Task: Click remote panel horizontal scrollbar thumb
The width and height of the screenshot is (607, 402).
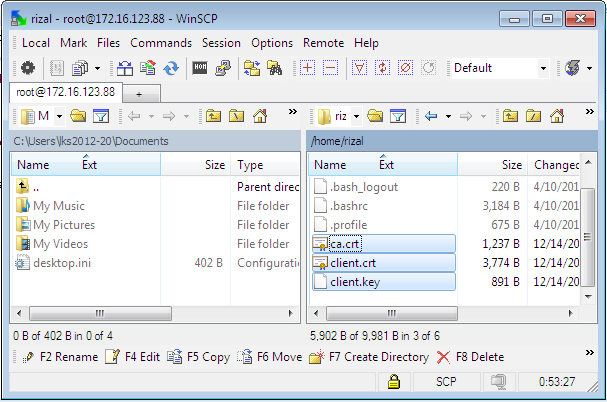Action: coord(392,313)
